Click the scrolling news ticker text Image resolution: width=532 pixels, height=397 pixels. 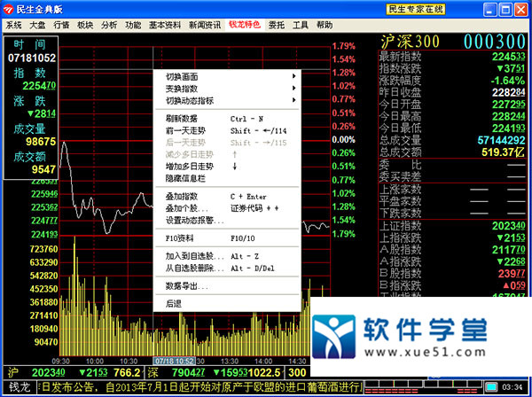pos(199,387)
